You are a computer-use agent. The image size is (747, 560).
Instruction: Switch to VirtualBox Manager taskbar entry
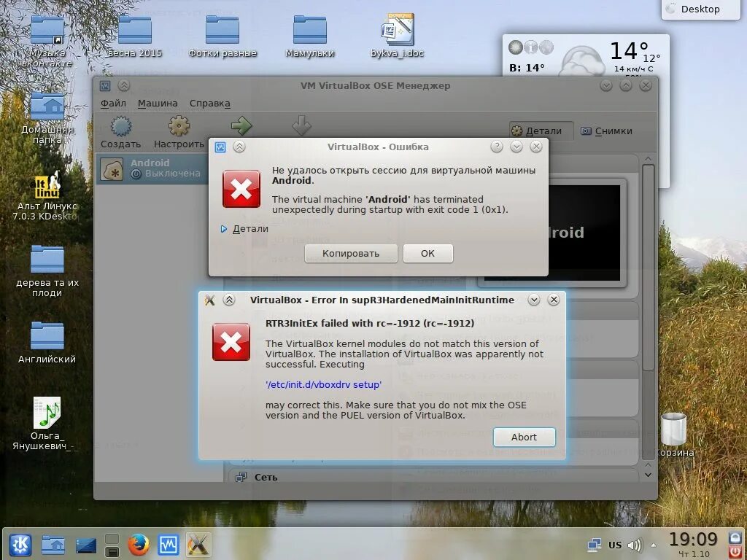click(x=169, y=545)
